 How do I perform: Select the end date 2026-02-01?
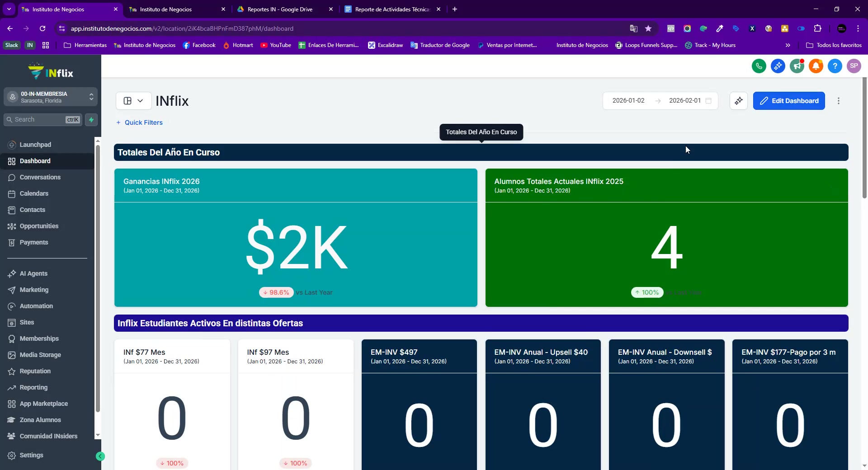click(x=685, y=101)
